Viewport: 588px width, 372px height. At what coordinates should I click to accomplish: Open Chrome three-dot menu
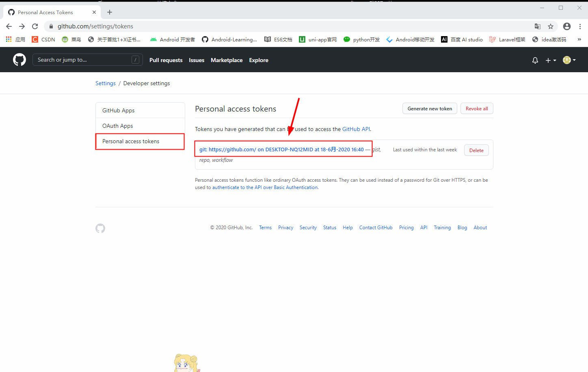pyautogui.click(x=580, y=26)
